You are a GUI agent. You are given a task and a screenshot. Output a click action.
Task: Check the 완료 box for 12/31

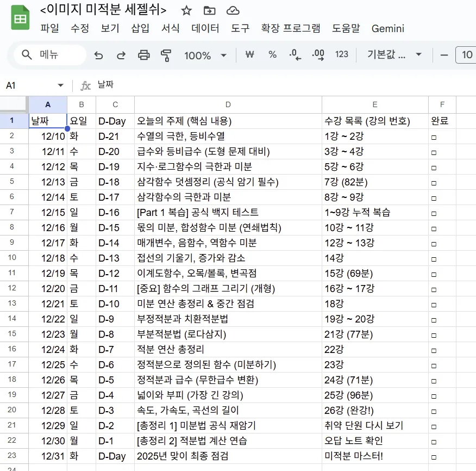click(434, 457)
